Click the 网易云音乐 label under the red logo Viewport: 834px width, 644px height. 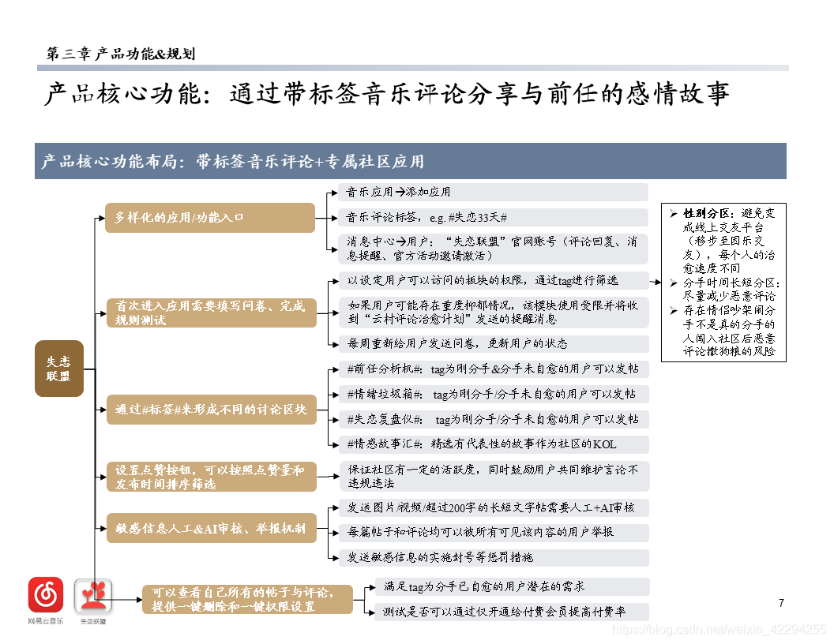tap(46, 621)
